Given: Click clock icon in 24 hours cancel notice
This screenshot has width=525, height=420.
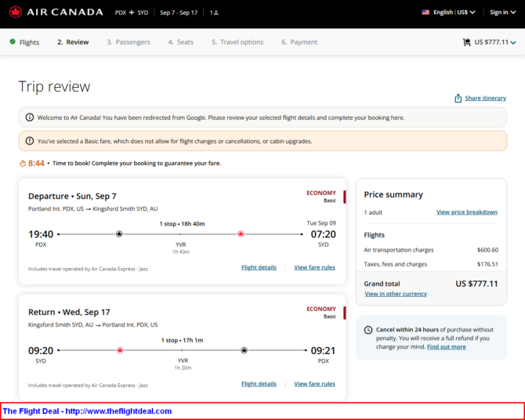Looking at the screenshot, I should click(x=368, y=330).
